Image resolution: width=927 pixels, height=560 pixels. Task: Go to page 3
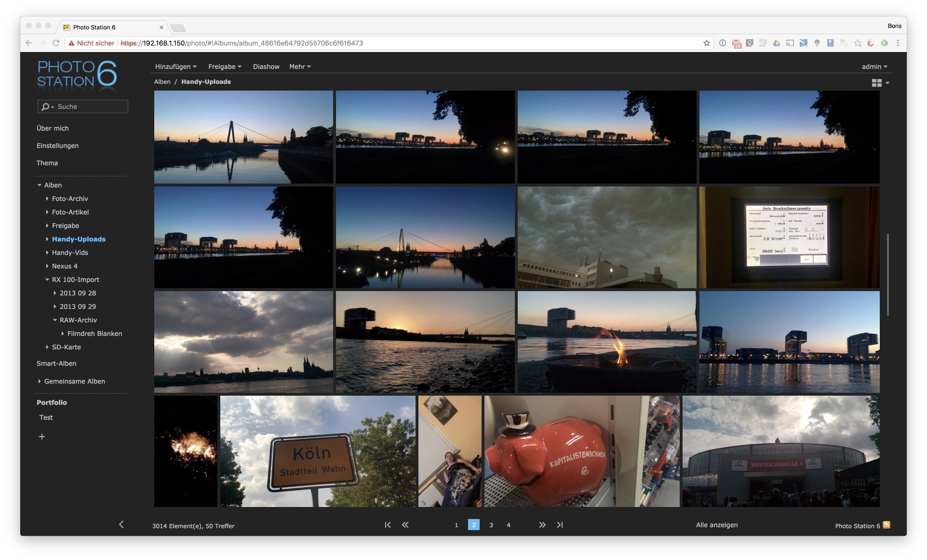pyautogui.click(x=491, y=525)
